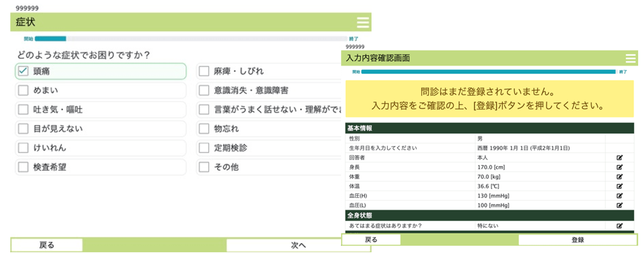Click 登録 button to register

pos(578,240)
